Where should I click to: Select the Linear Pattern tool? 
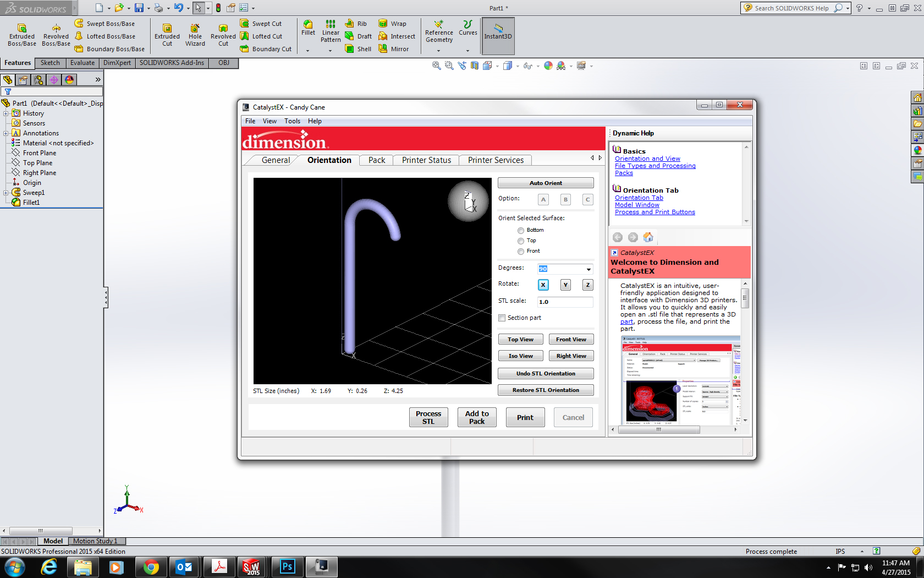(x=331, y=31)
